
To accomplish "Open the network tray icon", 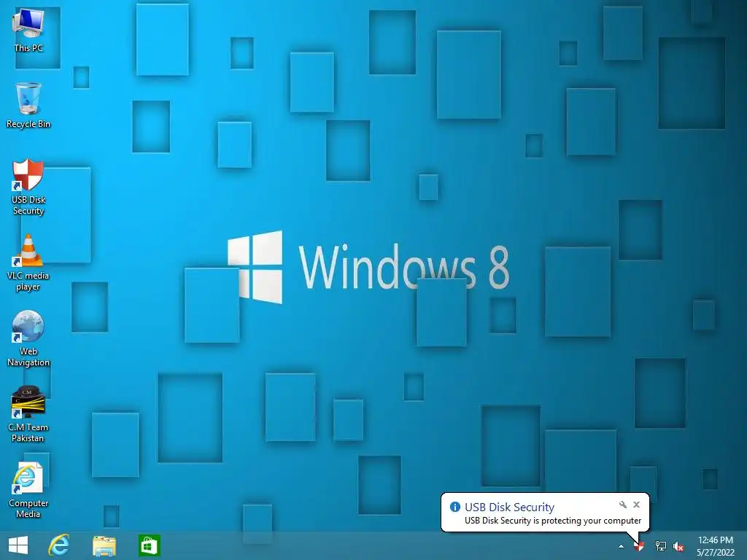I will coord(660,546).
